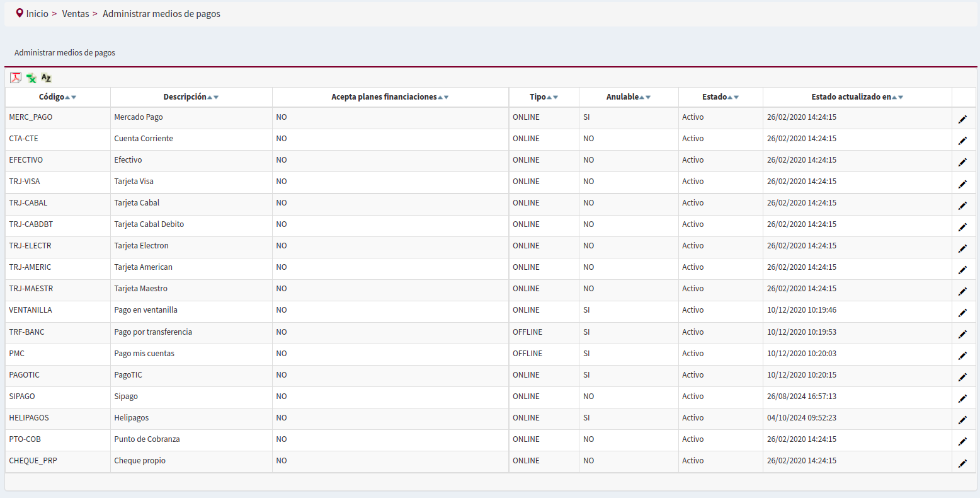Screen dimensions: 980x498
Task: Edit the HELIPAGOS payment method
Action: pyautogui.click(x=962, y=420)
